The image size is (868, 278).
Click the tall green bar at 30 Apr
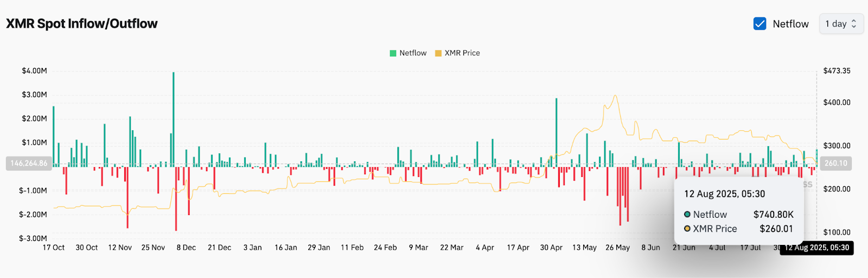(556, 130)
